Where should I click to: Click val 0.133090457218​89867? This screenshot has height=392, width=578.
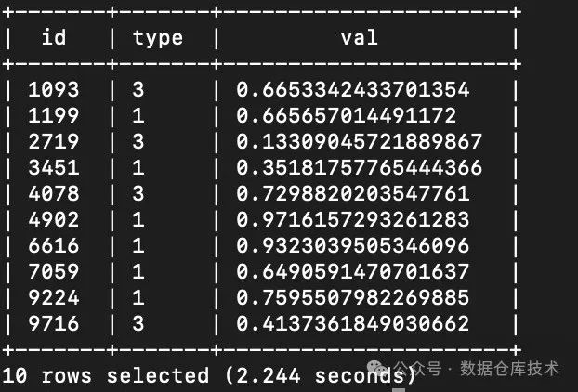pos(360,141)
